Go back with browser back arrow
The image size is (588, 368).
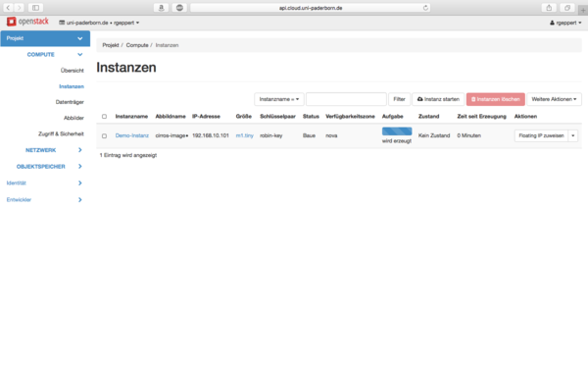pos(8,8)
